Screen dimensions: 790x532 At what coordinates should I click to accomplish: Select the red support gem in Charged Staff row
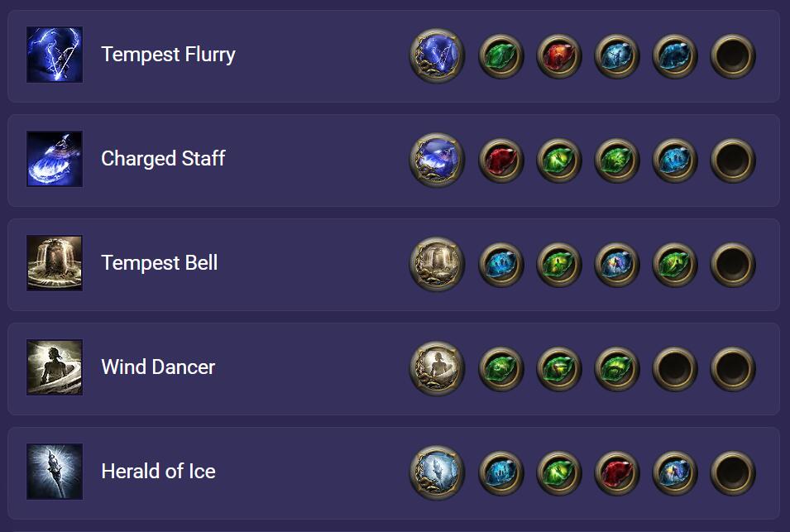coord(500,161)
